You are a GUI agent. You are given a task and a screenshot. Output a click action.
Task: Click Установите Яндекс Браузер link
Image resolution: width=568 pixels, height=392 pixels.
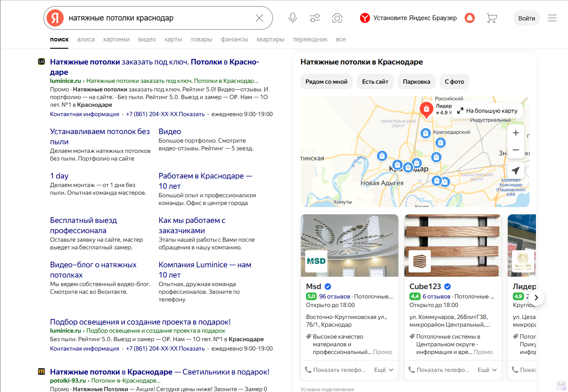click(x=415, y=18)
